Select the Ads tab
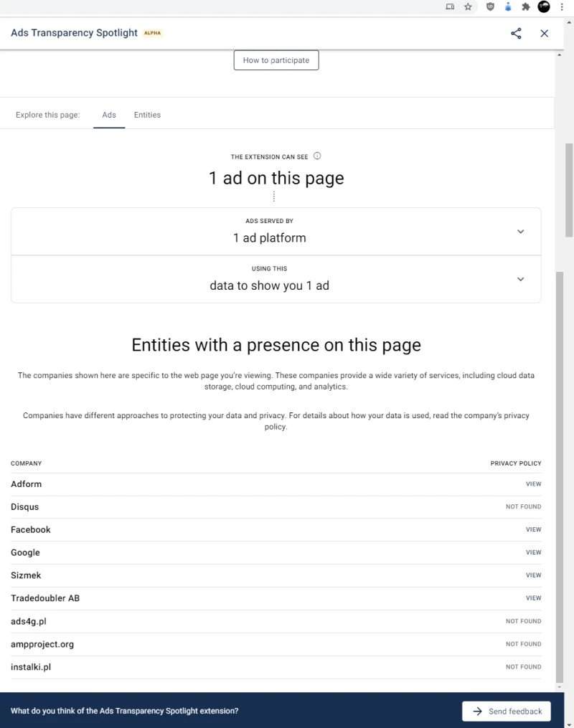The image size is (574, 728). pos(109,115)
